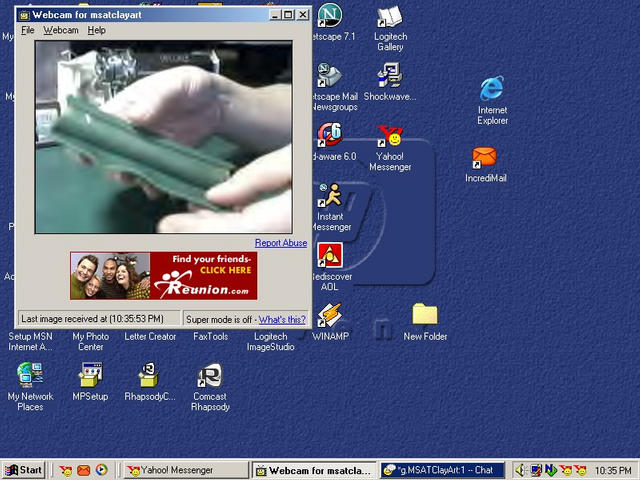Screen dimensions: 640x480
Task: Open the File menu in Webcam window
Action: (x=28, y=30)
